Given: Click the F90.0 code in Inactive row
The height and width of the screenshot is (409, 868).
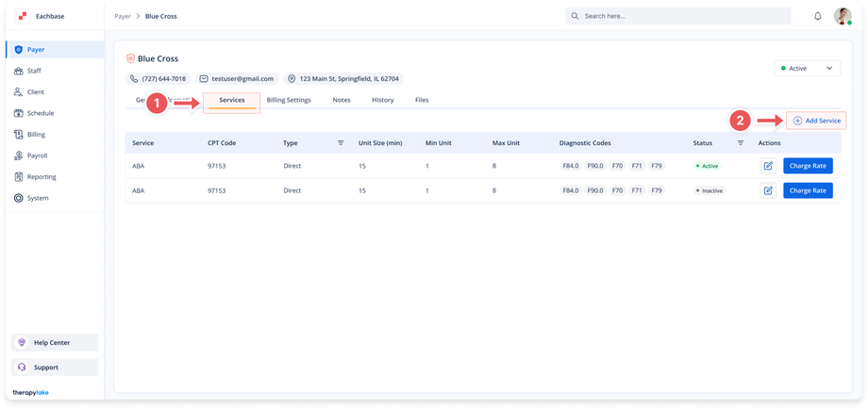Looking at the screenshot, I should tap(595, 190).
